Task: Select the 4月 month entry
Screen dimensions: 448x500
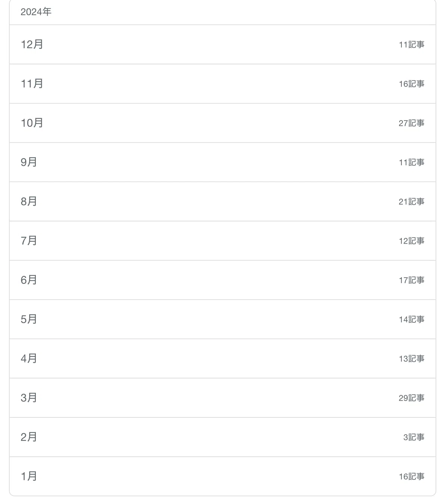Action: (223, 359)
